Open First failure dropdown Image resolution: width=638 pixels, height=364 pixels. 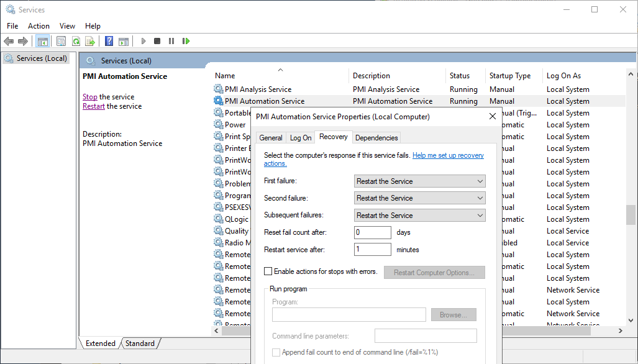pyautogui.click(x=419, y=181)
